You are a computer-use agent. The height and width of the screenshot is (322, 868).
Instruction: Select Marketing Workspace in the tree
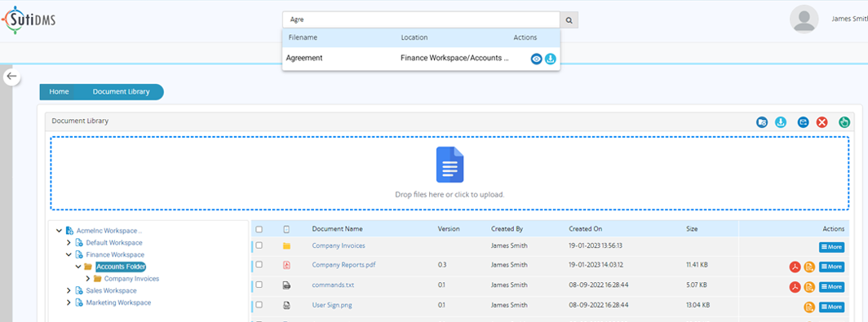[118, 302]
